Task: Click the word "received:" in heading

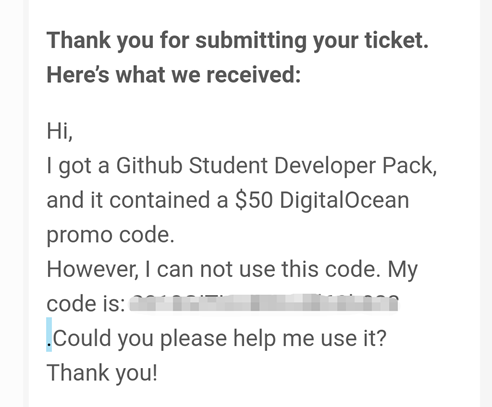Action: click(254, 75)
